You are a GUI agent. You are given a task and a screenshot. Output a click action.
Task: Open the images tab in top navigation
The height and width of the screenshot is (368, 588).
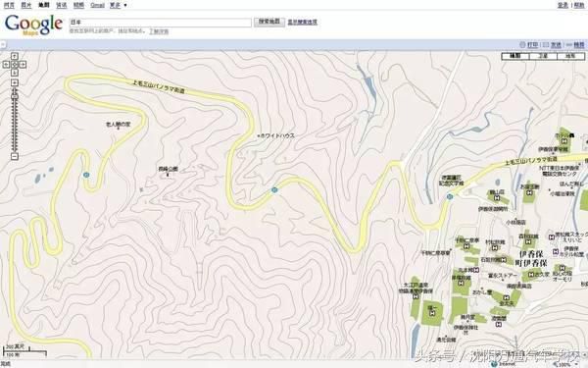click(x=26, y=5)
